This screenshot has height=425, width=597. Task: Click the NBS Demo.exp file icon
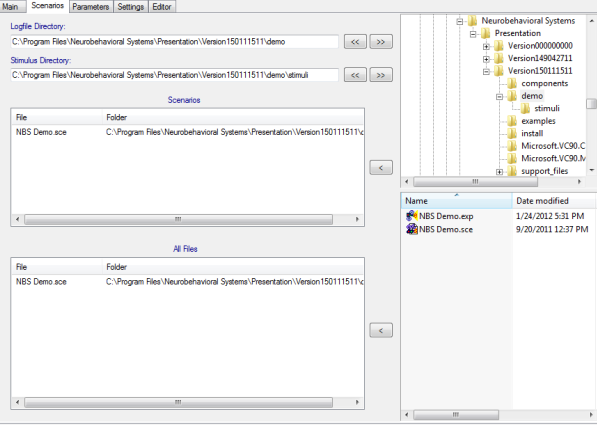pyautogui.click(x=412, y=216)
